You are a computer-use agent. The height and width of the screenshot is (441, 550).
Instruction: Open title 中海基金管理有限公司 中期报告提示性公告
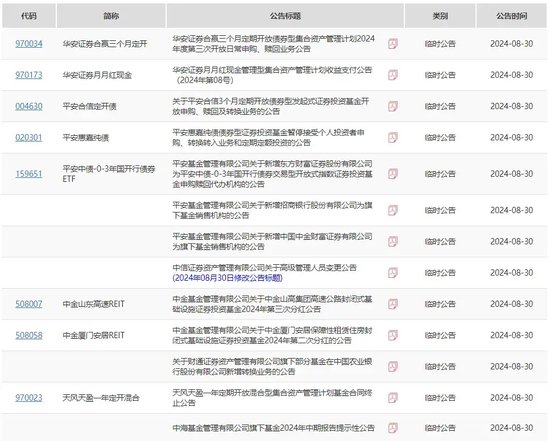tap(274, 428)
